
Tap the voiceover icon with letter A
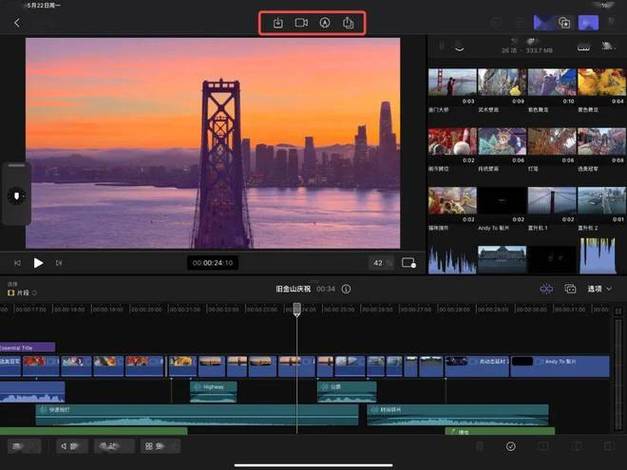tap(325, 23)
